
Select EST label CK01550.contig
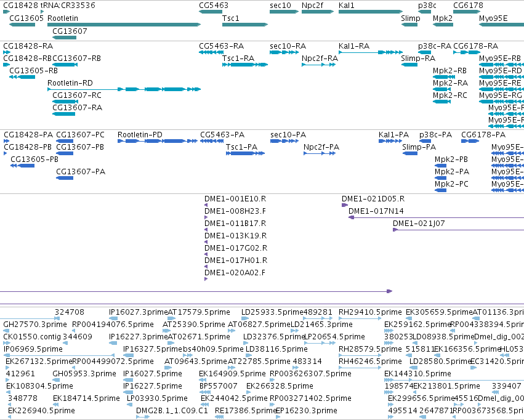point(32,337)
